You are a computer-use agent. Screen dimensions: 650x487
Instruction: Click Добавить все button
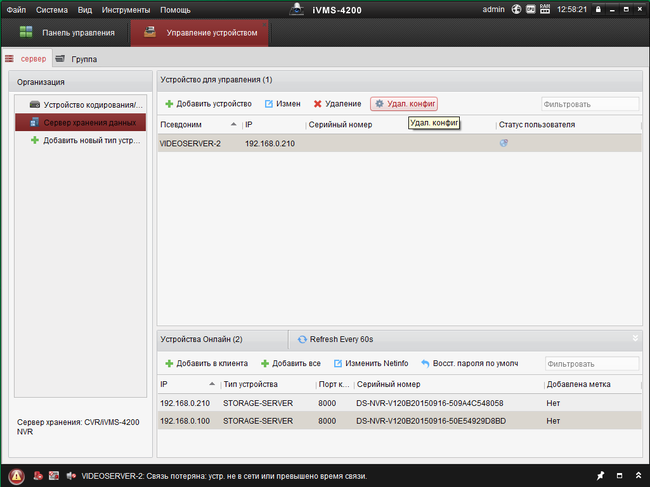pyautogui.click(x=291, y=363)
